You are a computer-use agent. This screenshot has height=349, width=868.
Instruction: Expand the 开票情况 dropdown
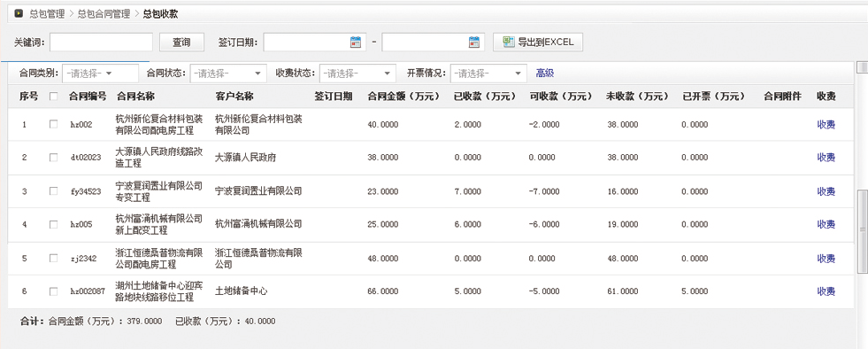click(488, 74)
